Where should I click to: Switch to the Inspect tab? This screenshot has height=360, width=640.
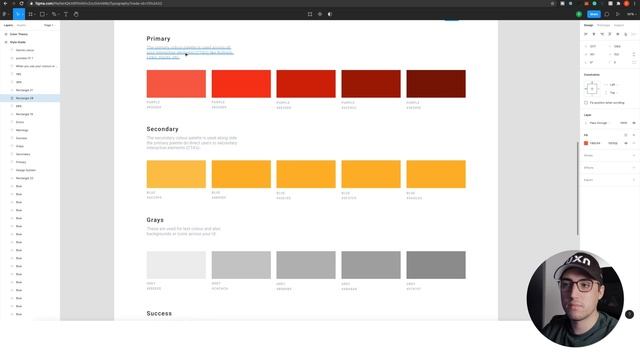[x=619, y=25]
